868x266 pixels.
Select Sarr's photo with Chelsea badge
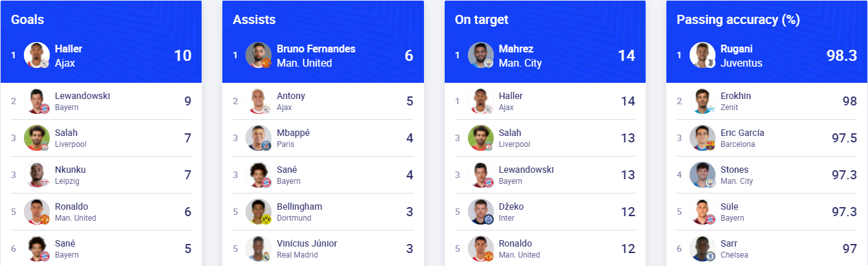[703, 249]
